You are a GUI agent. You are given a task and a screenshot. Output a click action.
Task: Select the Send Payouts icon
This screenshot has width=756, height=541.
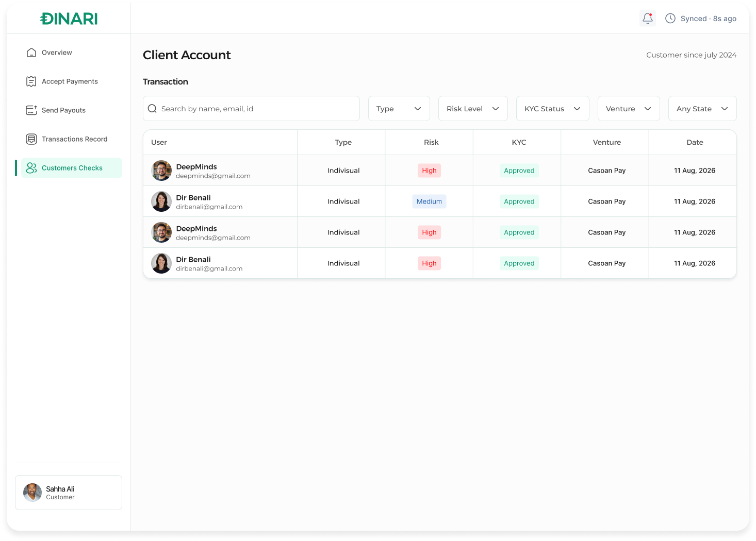(31, 110)
